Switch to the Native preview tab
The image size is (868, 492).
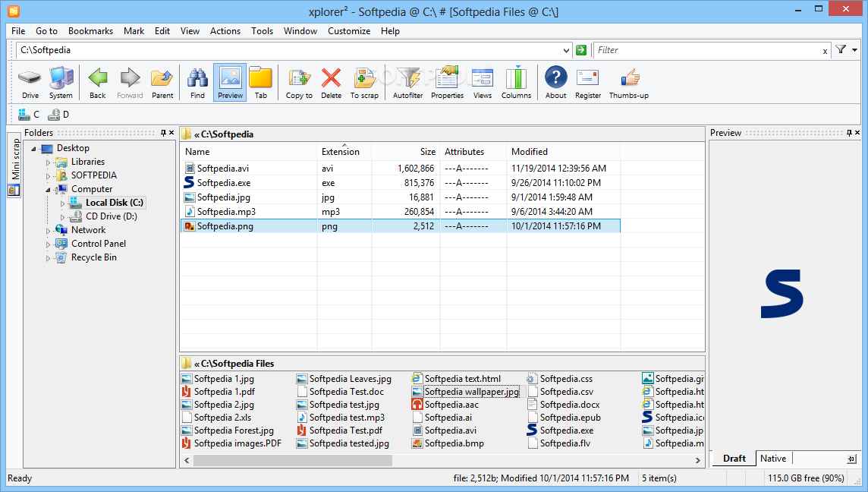click(773, 458)
